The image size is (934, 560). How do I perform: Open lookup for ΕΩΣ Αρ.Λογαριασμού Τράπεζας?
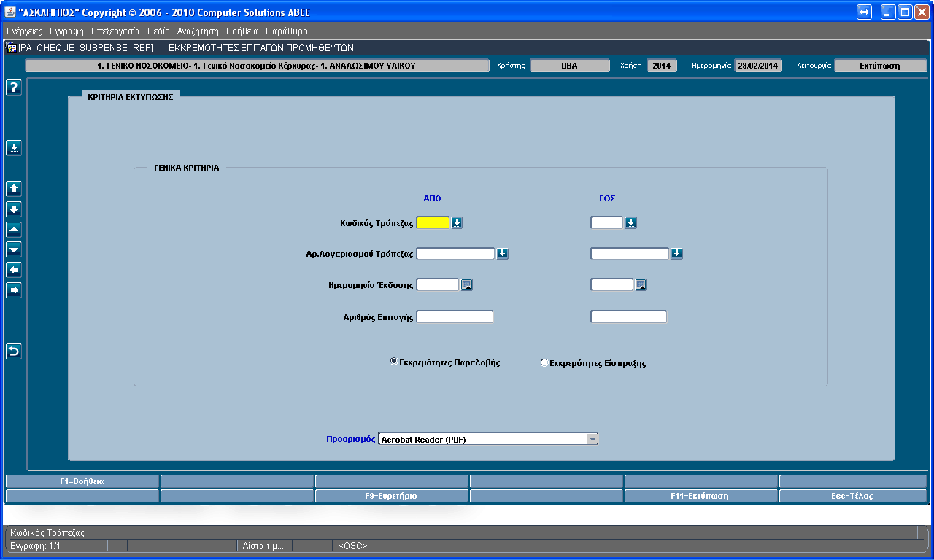[677, 254]
